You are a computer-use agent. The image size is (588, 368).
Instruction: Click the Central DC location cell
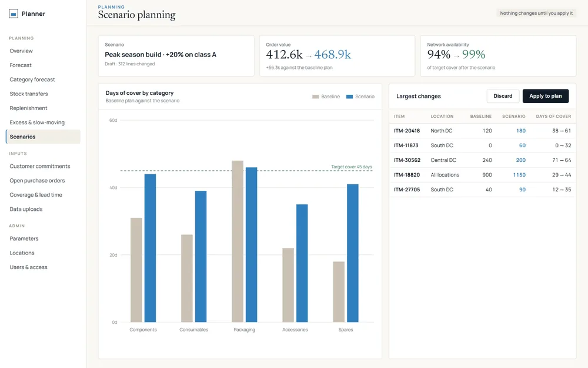[x=443, y=160]
